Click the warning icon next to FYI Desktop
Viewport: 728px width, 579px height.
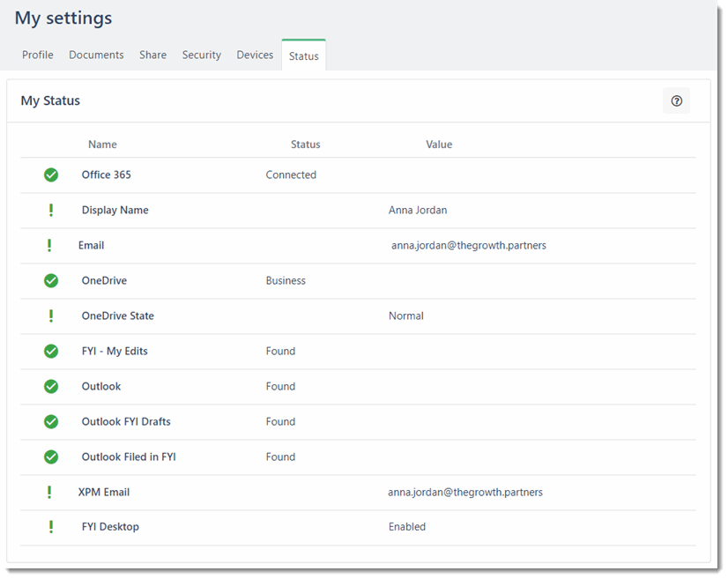pyautogui.click(x=50, y=526)
